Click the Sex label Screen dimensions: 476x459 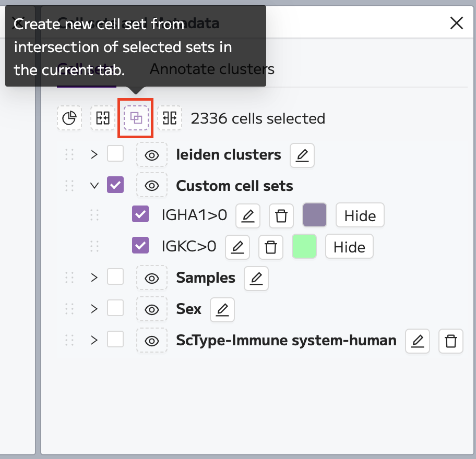(188, 309)
